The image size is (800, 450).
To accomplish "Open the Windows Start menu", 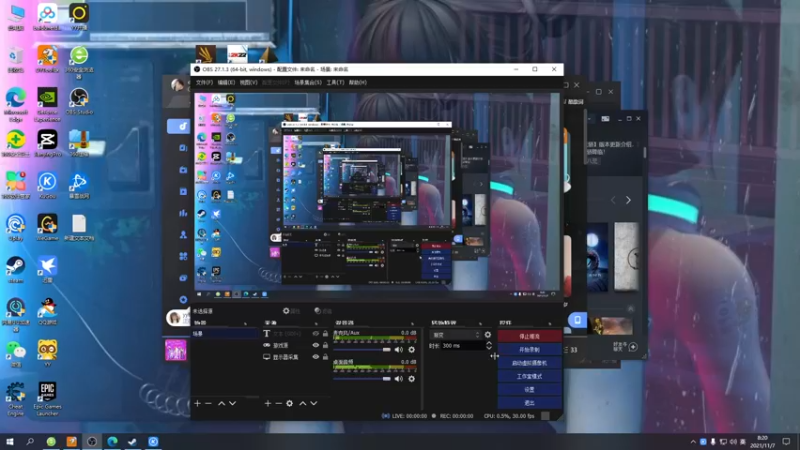I will pos(10,441).
